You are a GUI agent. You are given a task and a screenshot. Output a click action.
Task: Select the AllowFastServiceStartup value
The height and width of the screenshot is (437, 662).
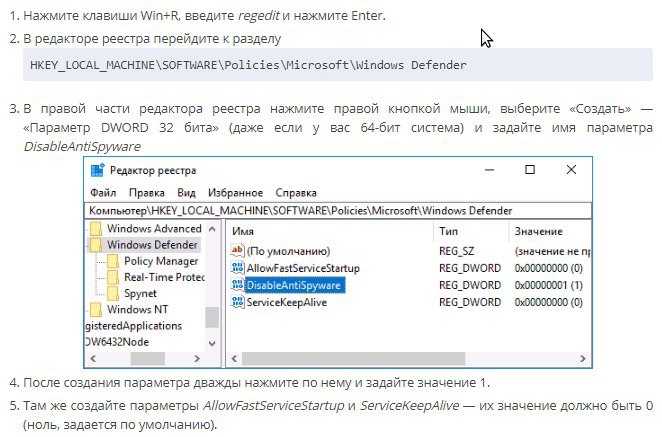[x=303, y=268]
